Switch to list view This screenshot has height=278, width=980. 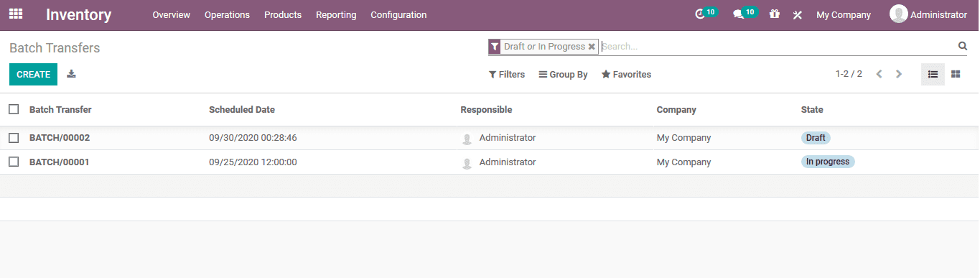933,74
